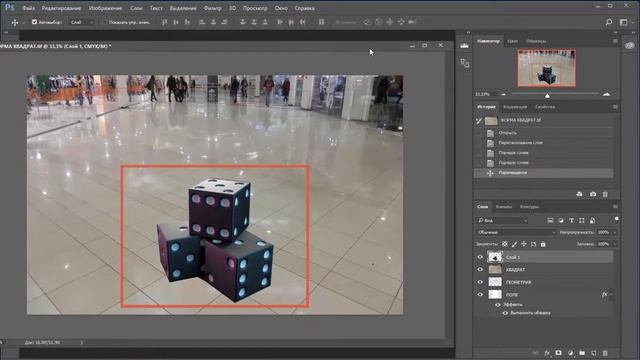Toggle the Auto-Select checkbox
Screen dimensions: 640x360
[34, 22]
